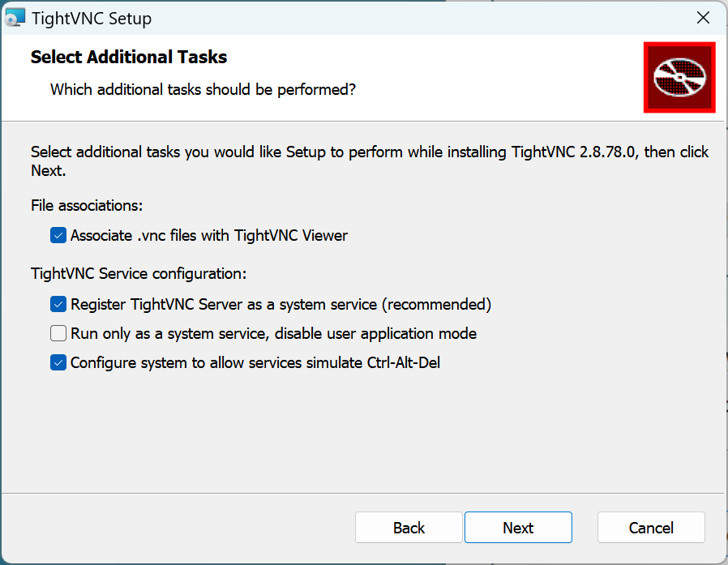
Task: Cancel the TightVNC installation
Action: [651, 528]
